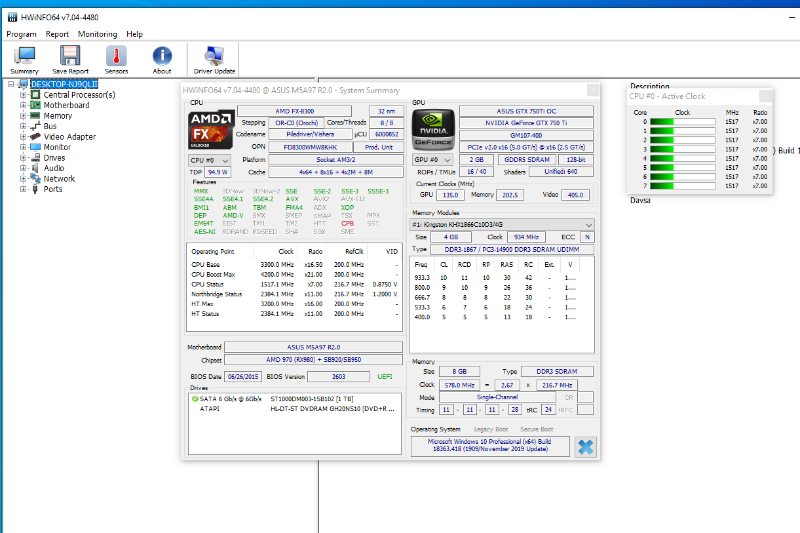Click Core 0 clock bar
Viewport: 800px width, 533px height.
[x=683, y=122]
